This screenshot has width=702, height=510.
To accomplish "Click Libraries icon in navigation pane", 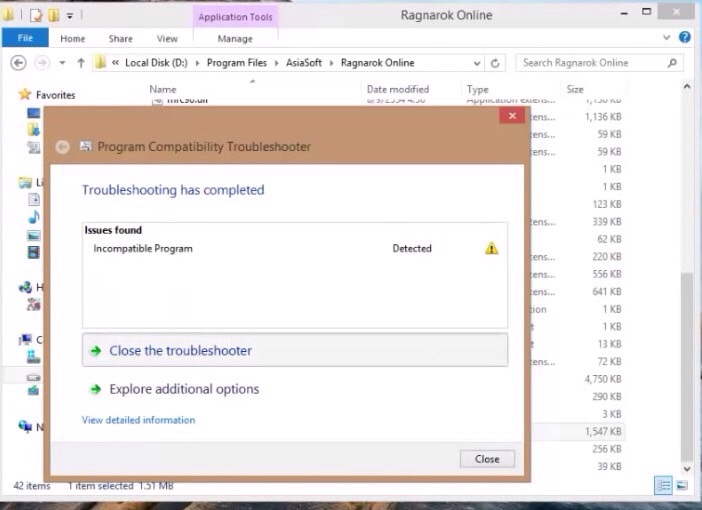I will click(25, 182).
